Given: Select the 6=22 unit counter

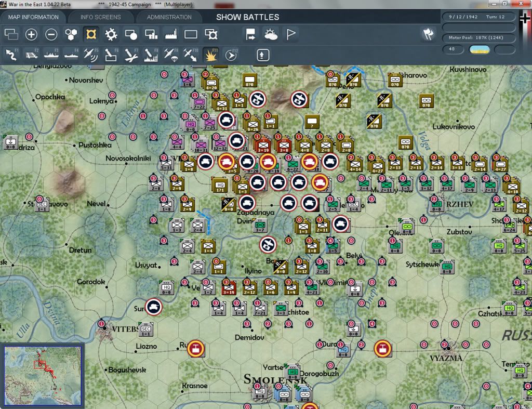Looking at the screenshot, I should pos(293,165).
